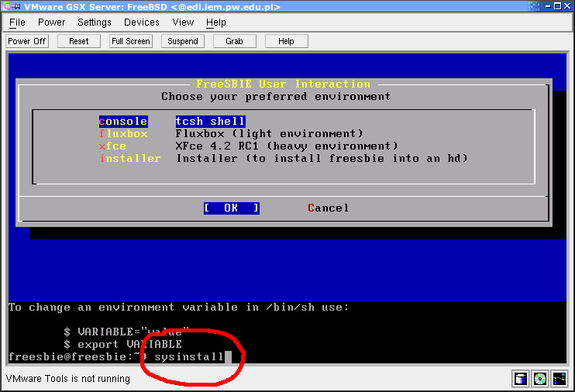Open the File menu
Viewport: 575px width, 392px height.
point(17,22)
